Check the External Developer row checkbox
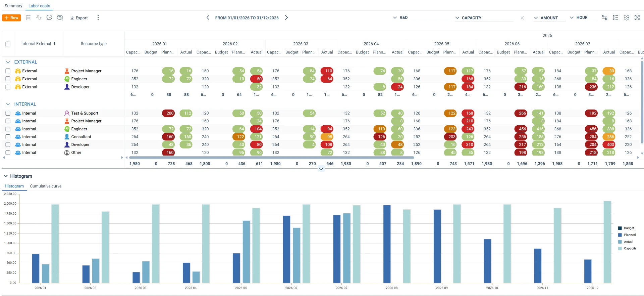The image size is (644, 296). coord(8,87)
